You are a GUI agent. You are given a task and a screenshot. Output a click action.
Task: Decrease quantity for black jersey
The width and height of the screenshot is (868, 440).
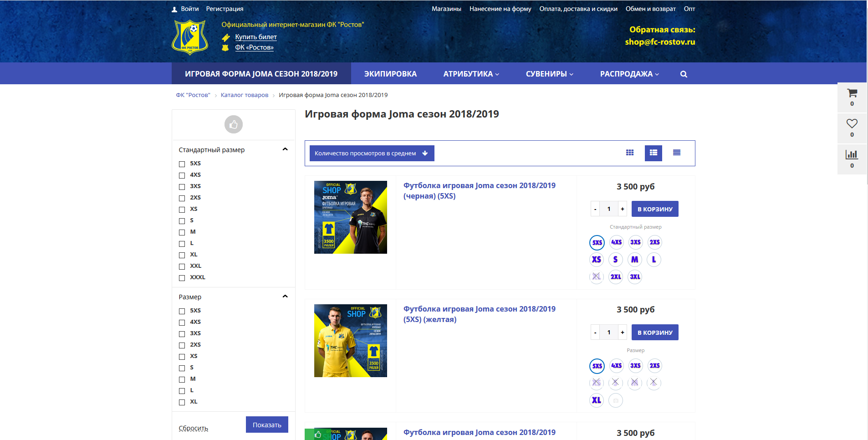coord(595,209)
